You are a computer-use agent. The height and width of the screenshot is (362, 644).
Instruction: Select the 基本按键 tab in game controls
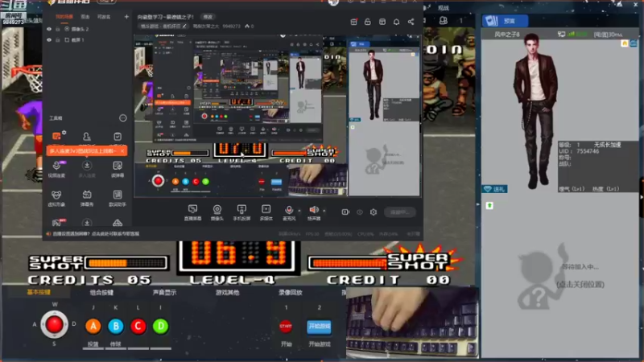pos(39,292)
